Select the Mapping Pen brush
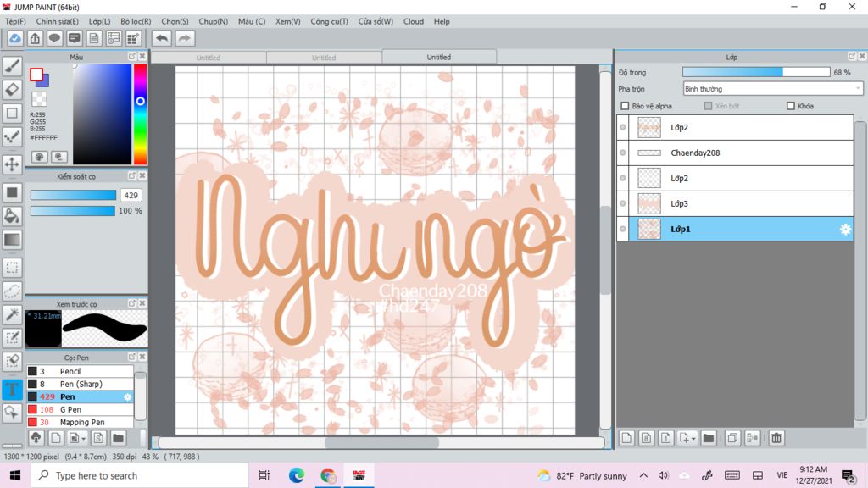Viewport: 868px width, 488px height. point(80,422)
